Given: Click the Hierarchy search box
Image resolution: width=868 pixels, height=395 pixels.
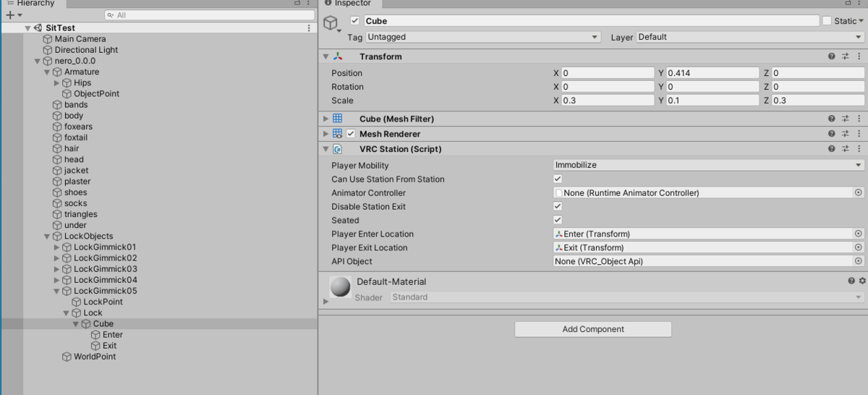Looking at the screenshot, I should click(x=208, y=14).
